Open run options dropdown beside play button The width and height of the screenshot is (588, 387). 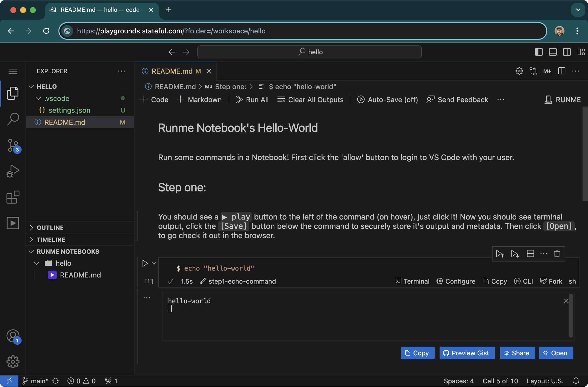coord(154,263)
